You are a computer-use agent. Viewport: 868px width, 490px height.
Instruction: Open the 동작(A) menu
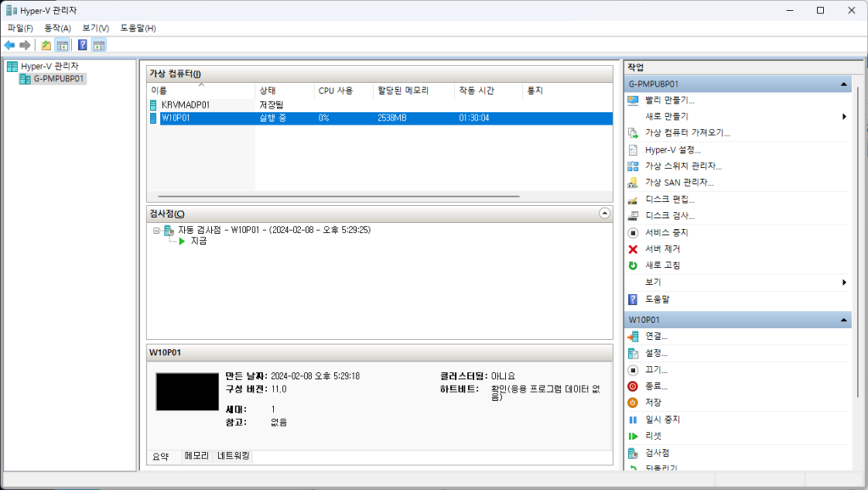click(x=58, y=28)
